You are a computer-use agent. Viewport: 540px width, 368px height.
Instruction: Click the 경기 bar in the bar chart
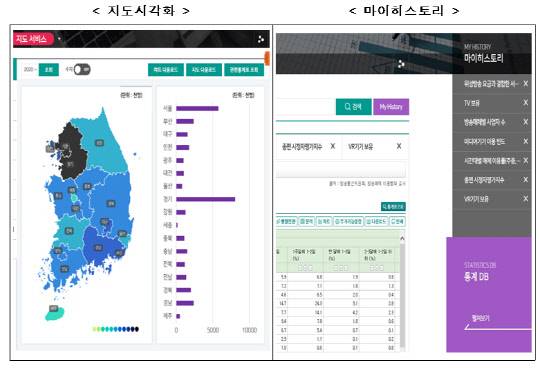pos(206,199)
